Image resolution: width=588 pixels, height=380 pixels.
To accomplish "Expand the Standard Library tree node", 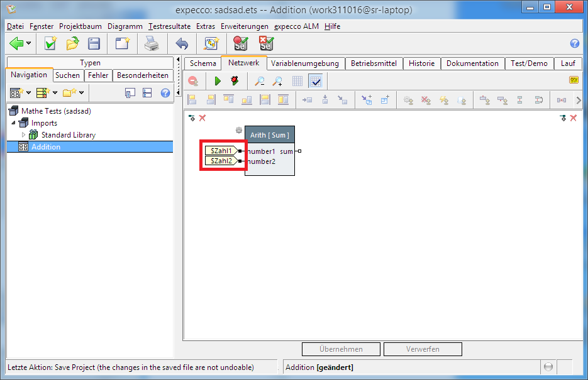I will click(x=24, y=135).
